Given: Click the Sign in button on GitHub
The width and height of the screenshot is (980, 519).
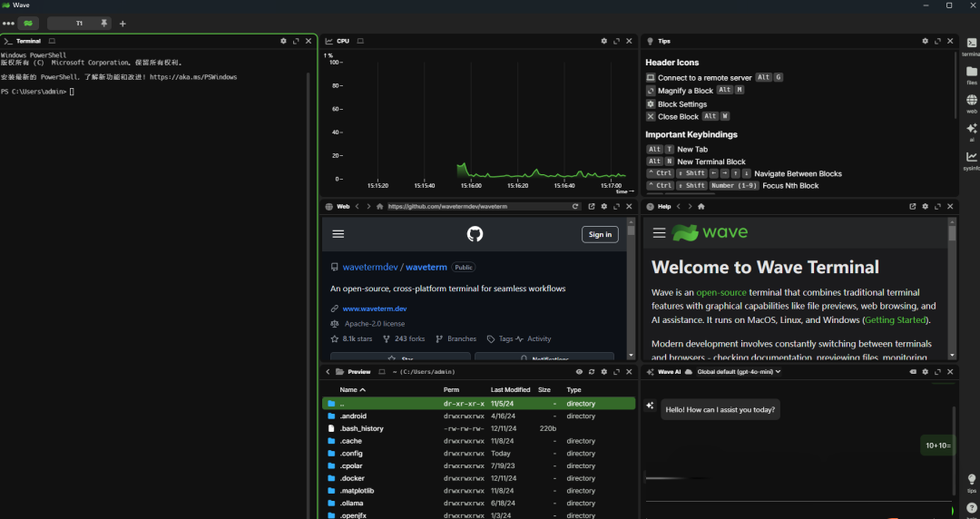Looking at the screenshot, I should [600, 234].
